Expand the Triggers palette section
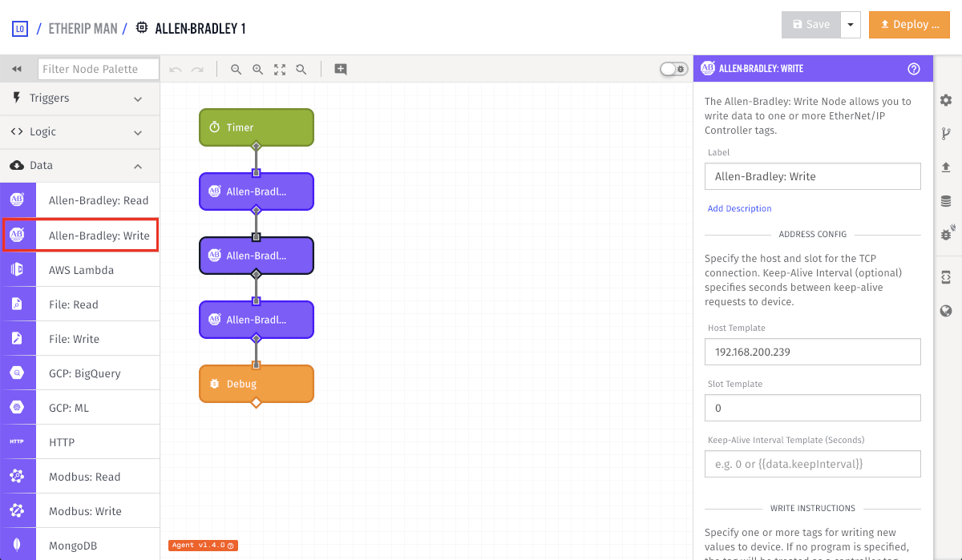Viewport: 962px width, 560px height. tap(80, 98)
